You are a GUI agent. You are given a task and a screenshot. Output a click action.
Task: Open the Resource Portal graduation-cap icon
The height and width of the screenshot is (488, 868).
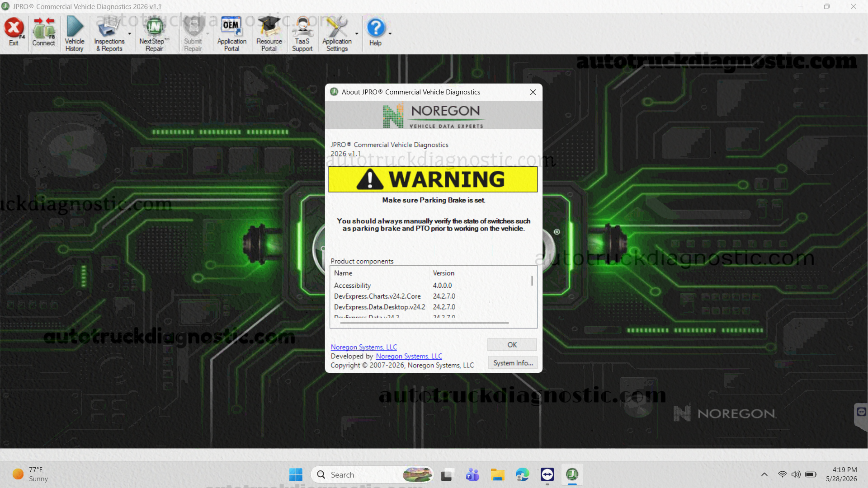(269, 34)
